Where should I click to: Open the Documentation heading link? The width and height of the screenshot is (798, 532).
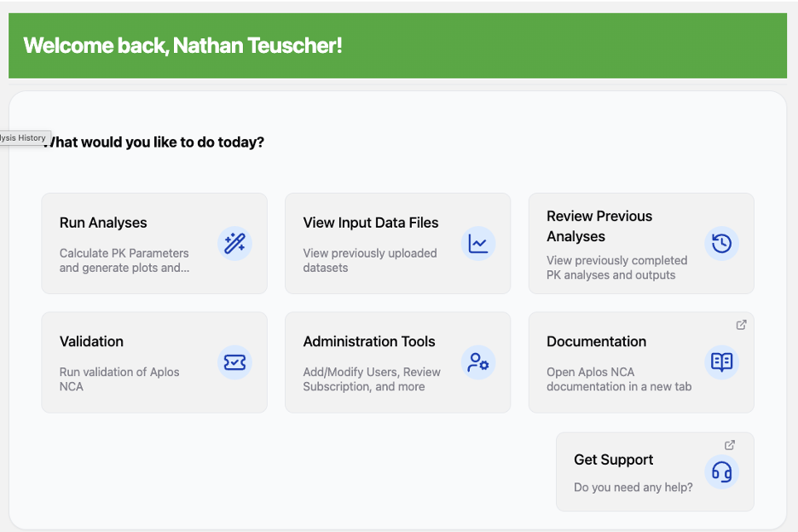[x=596, y=341]
